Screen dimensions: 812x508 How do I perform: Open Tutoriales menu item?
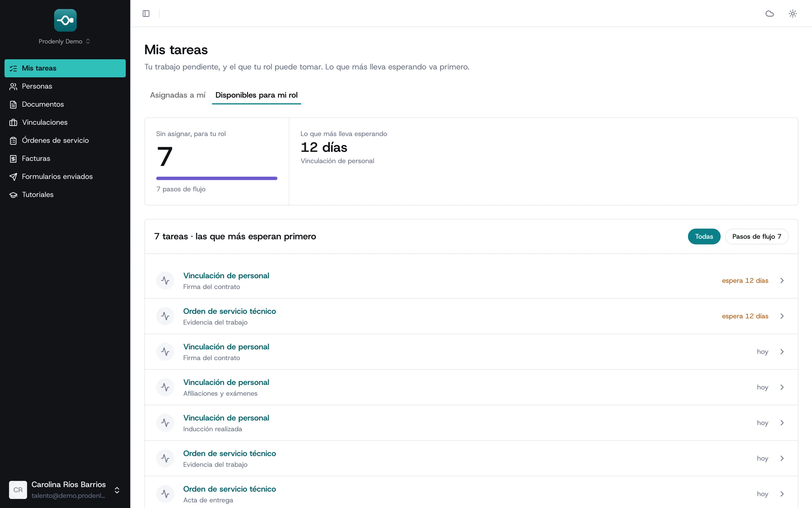pyautogui.click(x=65, y=194)
